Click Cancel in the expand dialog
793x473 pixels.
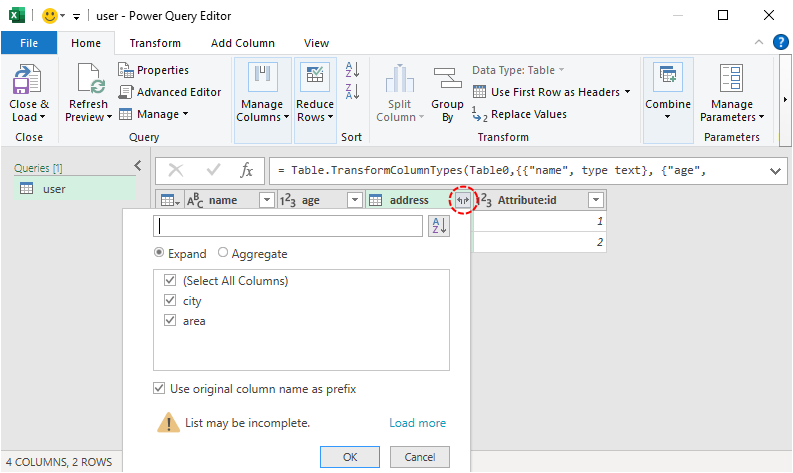point(419,457)
